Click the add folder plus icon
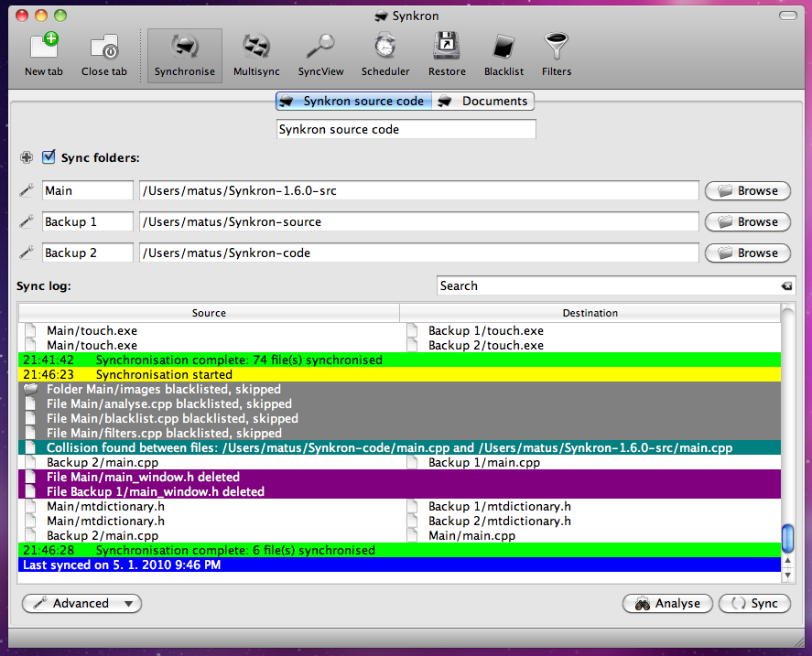Viewport: 812px width, 656px height. pos(27,158)
